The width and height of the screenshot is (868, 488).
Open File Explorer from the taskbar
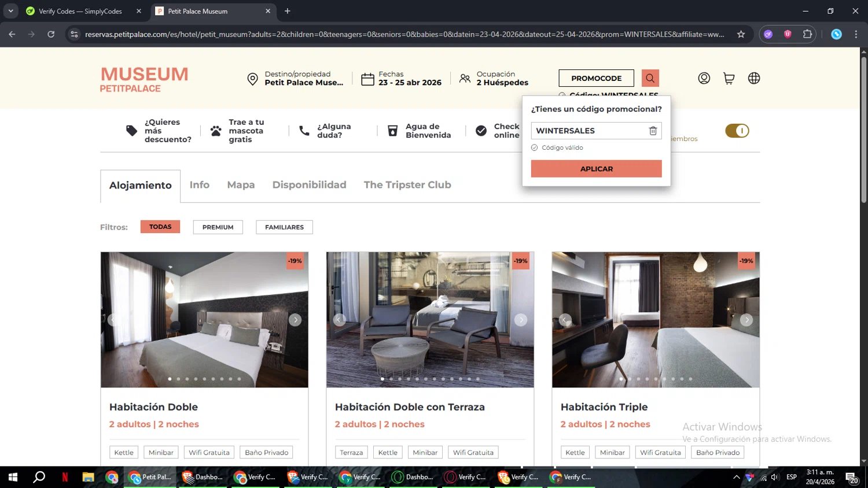pos(88,477)
